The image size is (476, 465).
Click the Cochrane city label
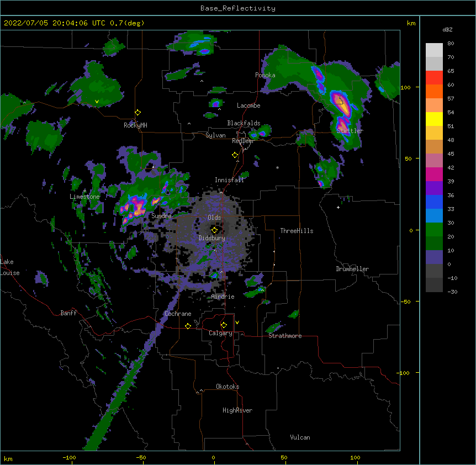pyautogui.click(x=178, y=314)
